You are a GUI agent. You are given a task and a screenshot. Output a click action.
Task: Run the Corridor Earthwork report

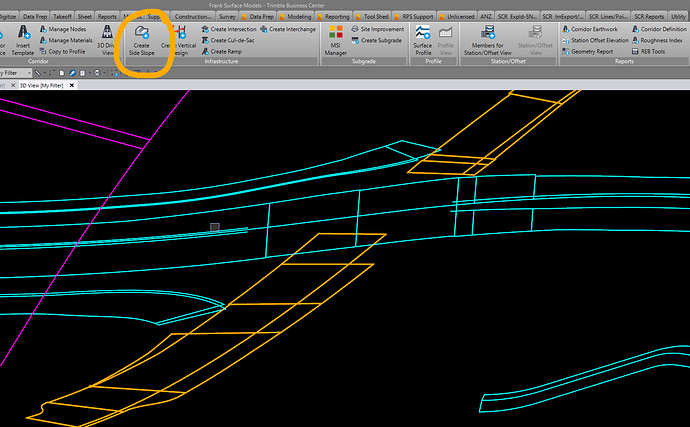[x=590, y=29]
